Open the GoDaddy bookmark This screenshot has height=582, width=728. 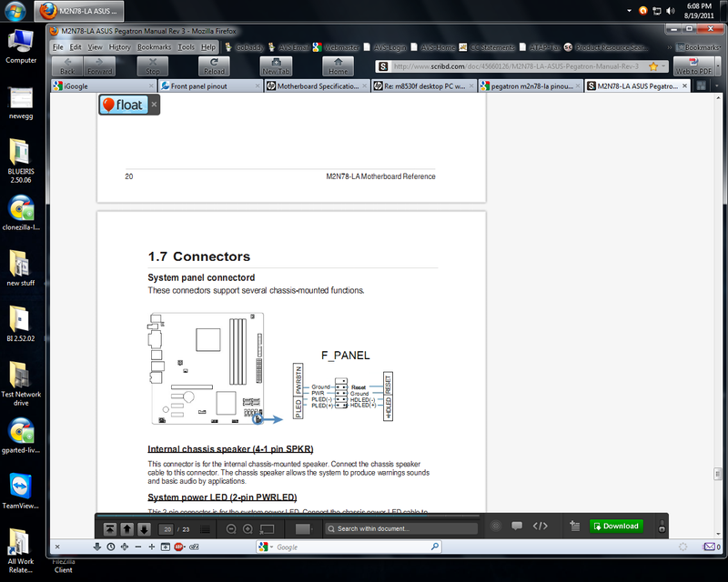pyautogui.click(x=245, y=47)
